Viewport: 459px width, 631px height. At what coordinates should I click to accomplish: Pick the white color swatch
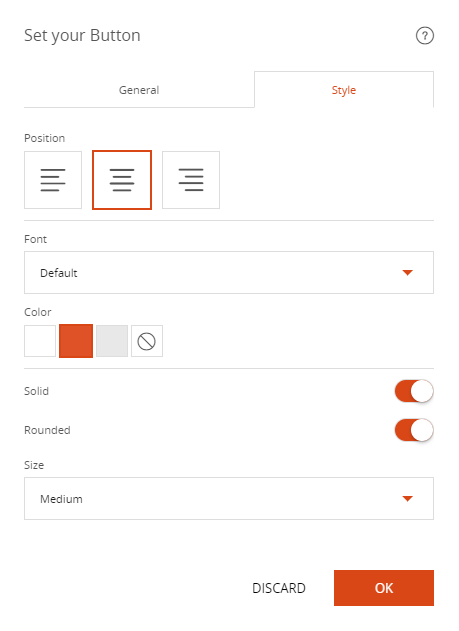[x=40, y=341]
